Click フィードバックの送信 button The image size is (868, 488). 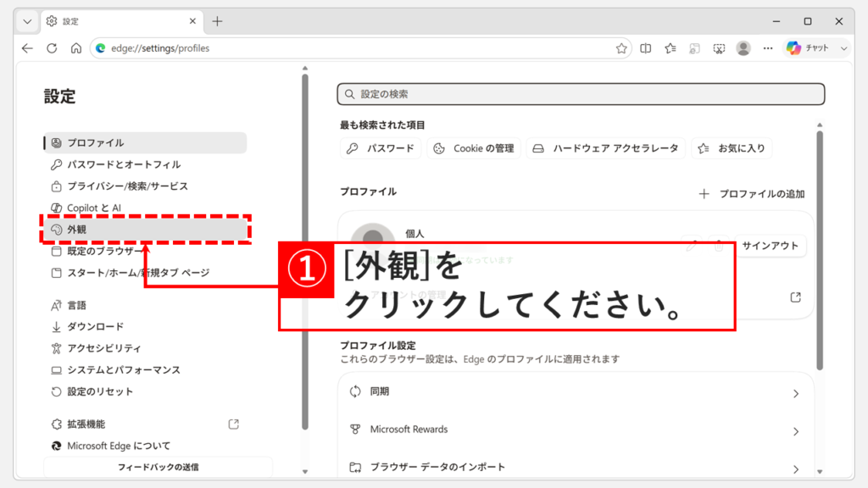(x=158, y=468)
